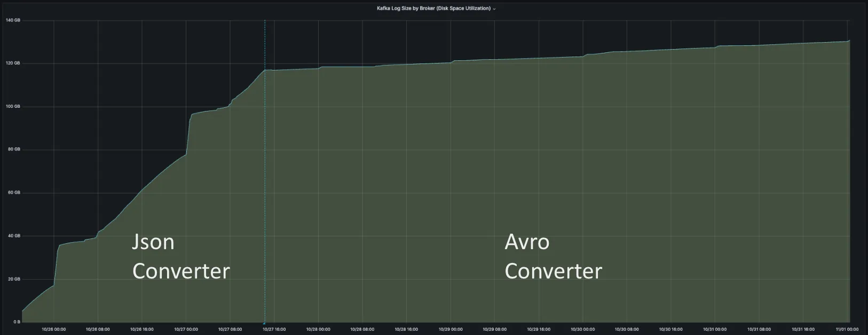Click the 10/26 00:00 time label
The height and width of the screenshot is (335, 868).
coord(54,329)
